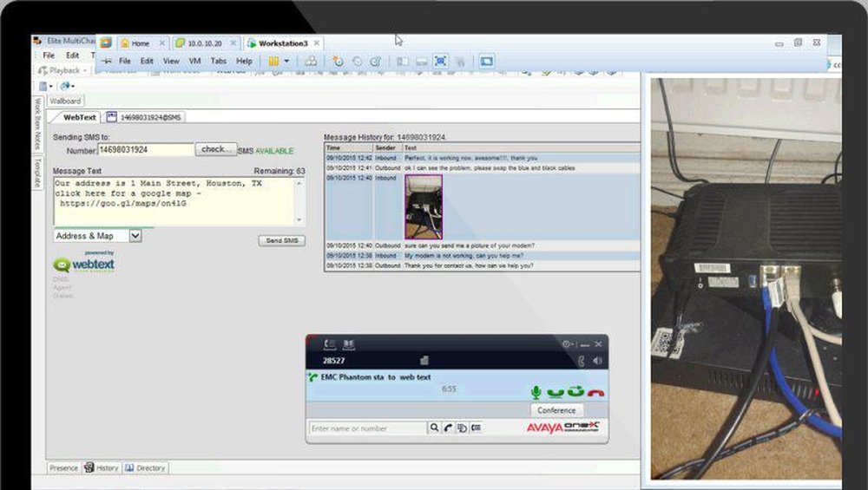Click the handset audio device icon in the Avaya window

tap(582, 361)
